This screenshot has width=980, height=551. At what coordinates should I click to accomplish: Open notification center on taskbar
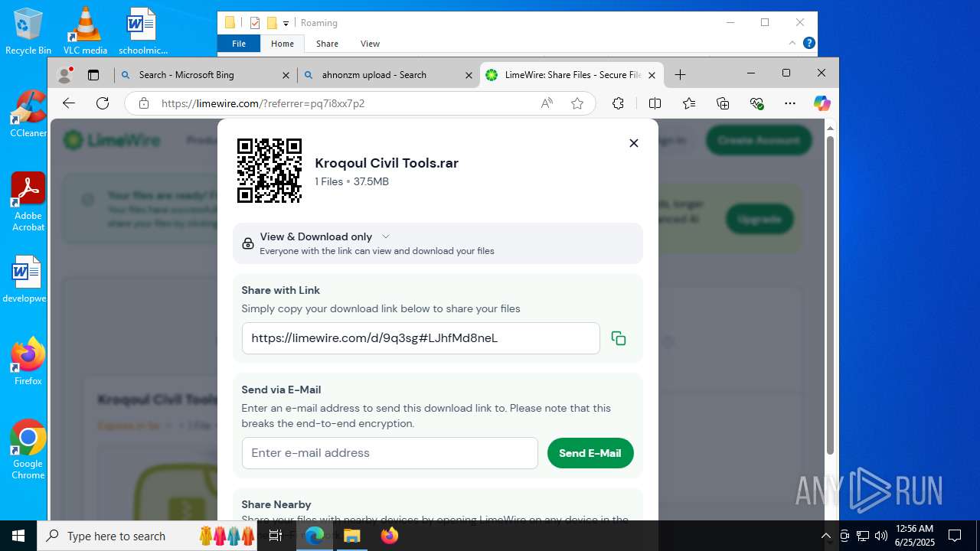pyautogui.click(x=955, y=536)
